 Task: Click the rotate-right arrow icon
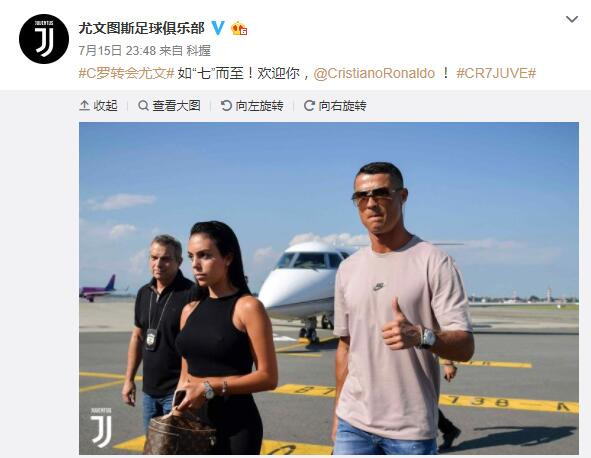click(309, 106)
